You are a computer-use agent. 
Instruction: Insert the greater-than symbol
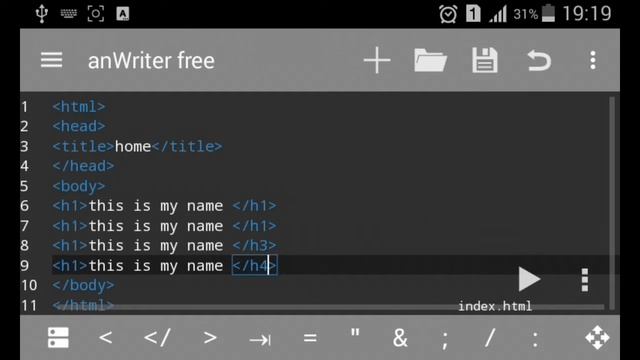(210, 338)
